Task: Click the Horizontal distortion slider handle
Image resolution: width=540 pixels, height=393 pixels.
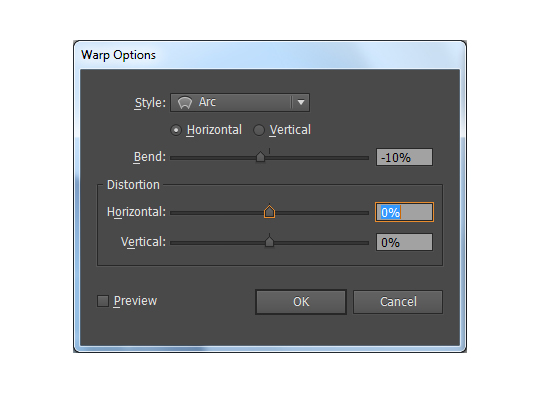Action: click(269, 211)
